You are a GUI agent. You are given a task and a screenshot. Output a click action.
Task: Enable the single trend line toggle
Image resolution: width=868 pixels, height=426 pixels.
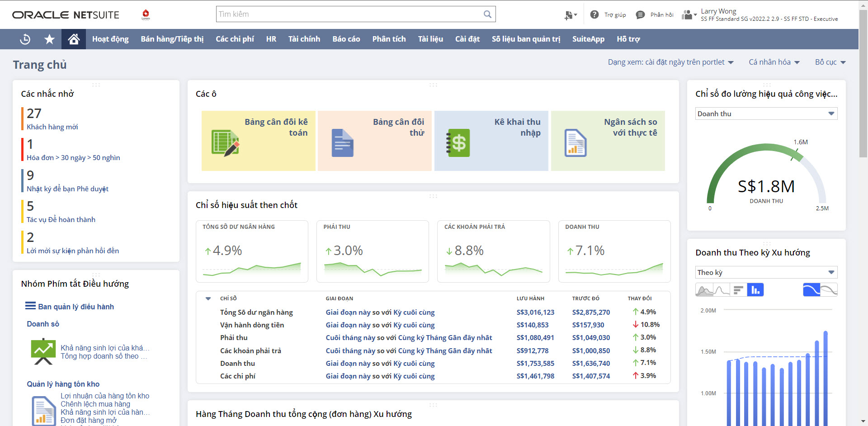[811, 290]
